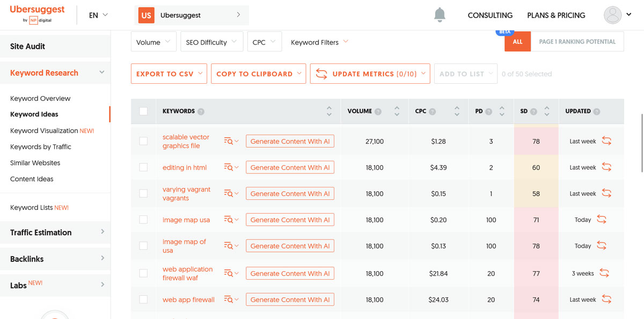The width and height of the screenshot is (644, 319).
Task: Click the Volume column help icon
Action: (x=378, y=112)
